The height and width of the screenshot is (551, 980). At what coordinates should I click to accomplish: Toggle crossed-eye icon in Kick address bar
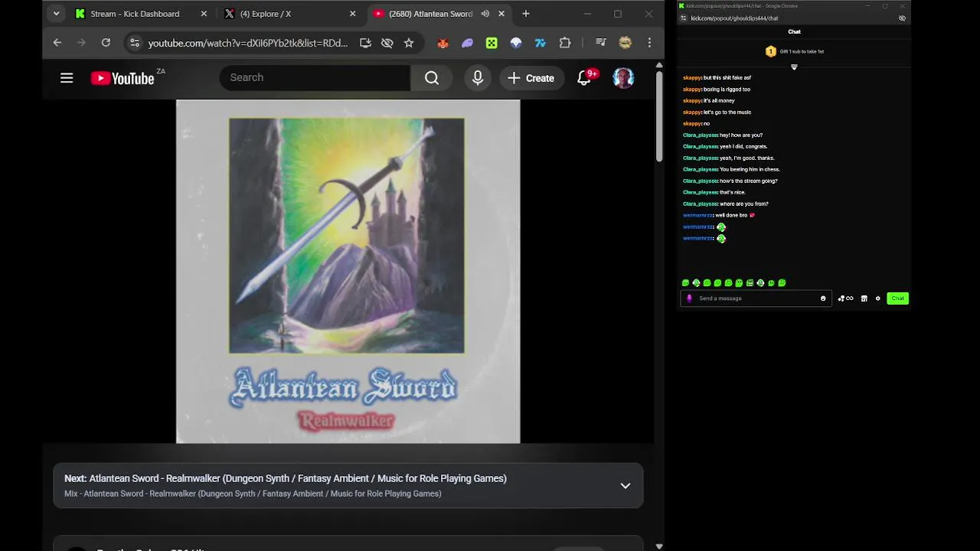tap(902, 18)
